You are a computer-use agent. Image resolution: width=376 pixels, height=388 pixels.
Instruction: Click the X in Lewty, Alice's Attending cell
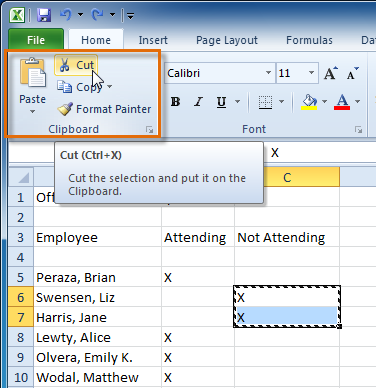pyautogui.click(x=168, y=338)
